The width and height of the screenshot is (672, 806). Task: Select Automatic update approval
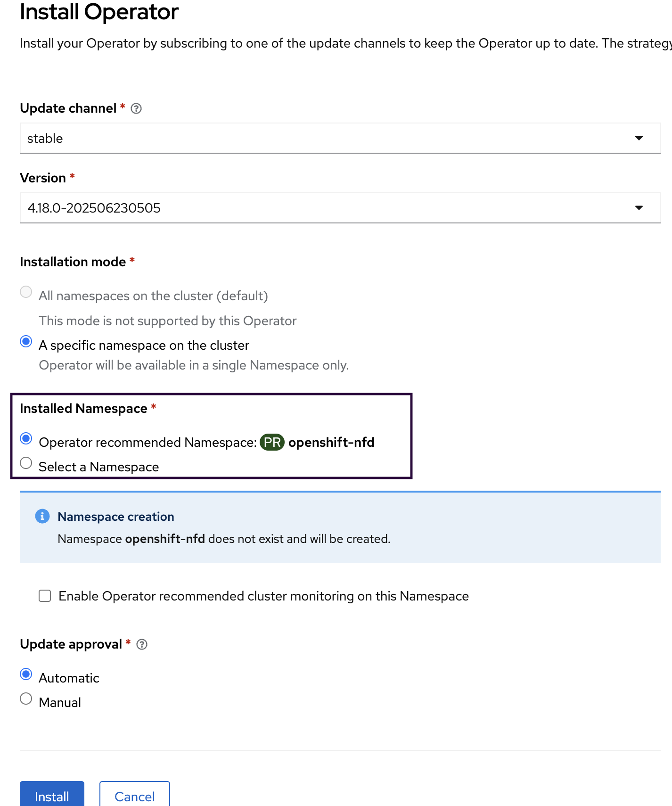pos(26,674)
